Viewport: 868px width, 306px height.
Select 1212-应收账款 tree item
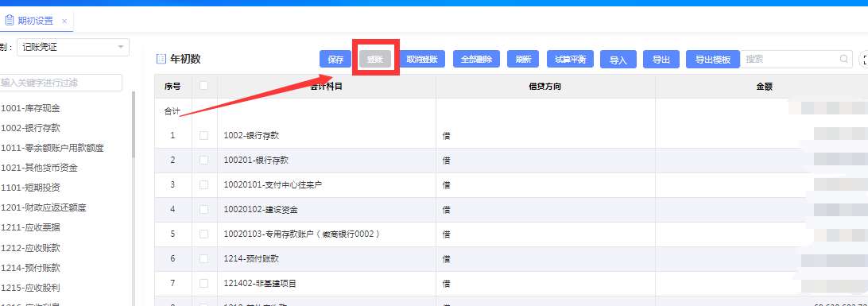click(30, 248)
